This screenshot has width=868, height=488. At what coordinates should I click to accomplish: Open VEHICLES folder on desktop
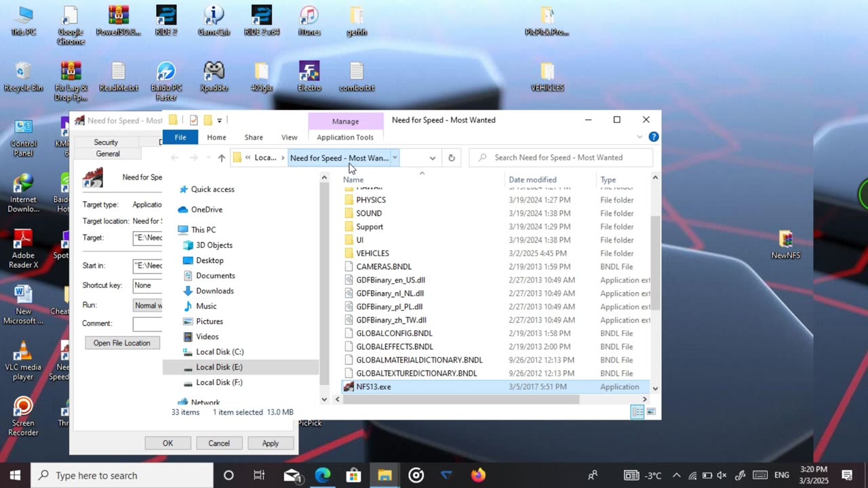tap(547, 77)
